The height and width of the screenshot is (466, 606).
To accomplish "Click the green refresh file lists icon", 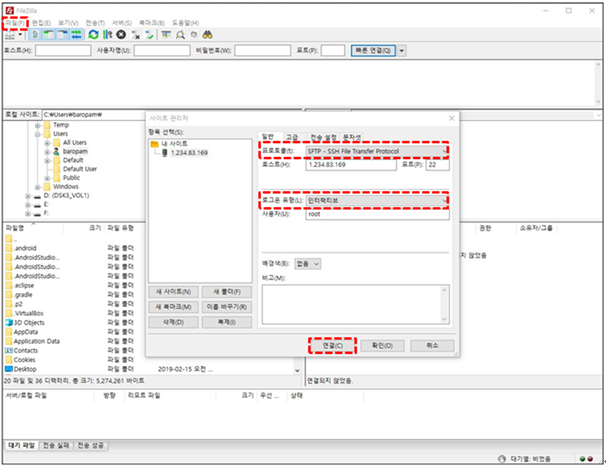I will pyautogui.click(x=93, y=35).
